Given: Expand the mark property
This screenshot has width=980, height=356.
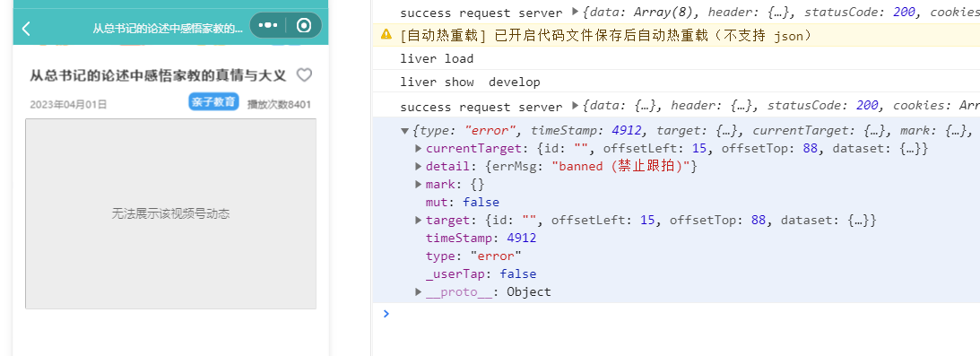Looking at the screenshot, I should coord(418,184).
